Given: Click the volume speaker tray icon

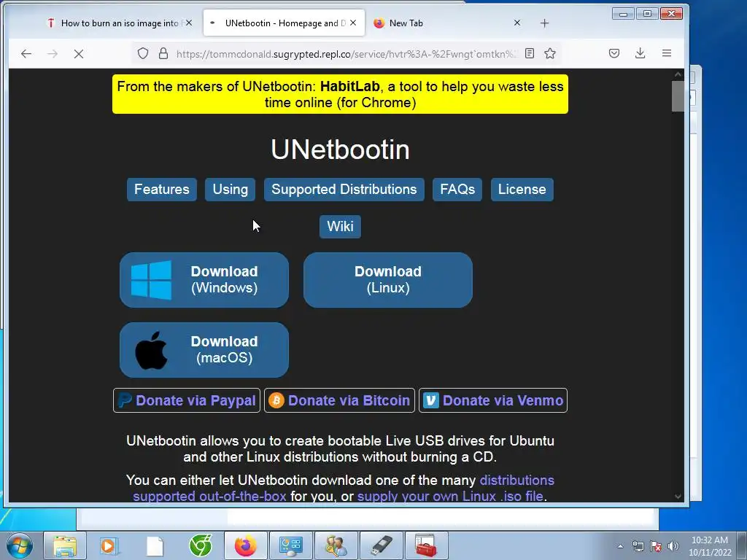Looking at the screenshot, I should 673,546.
